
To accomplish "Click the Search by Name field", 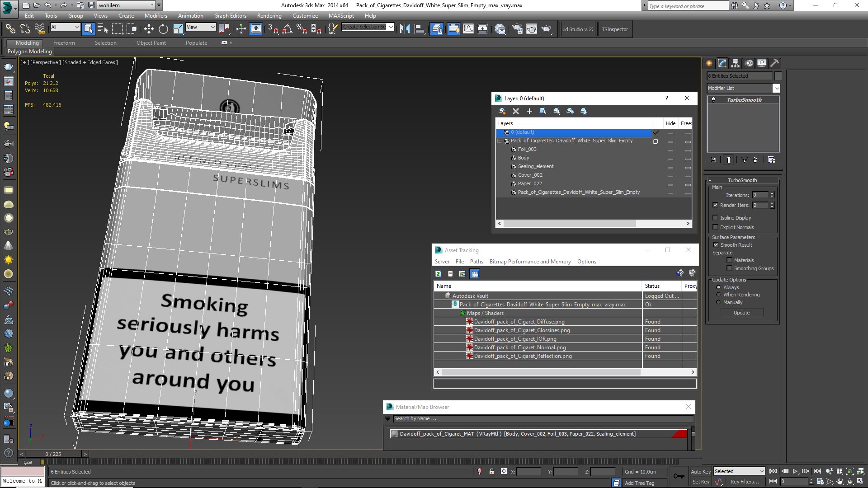I will point(543,419).
